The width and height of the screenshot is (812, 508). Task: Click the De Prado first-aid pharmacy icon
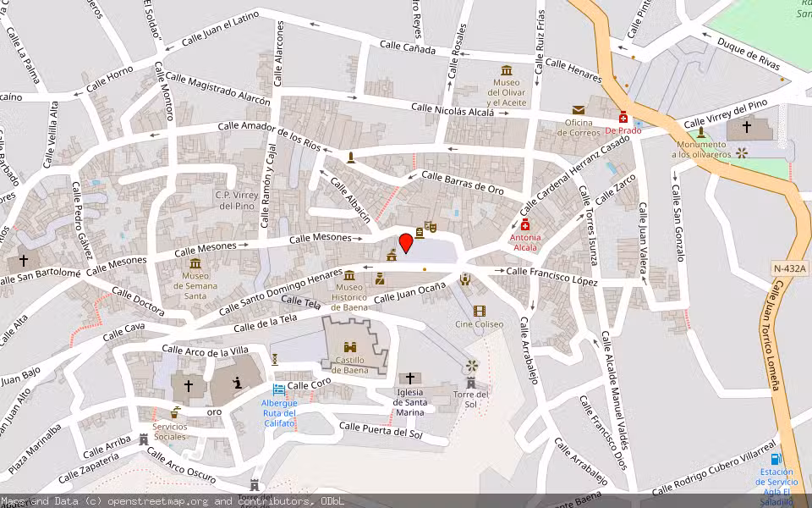[x=624, y=119]
